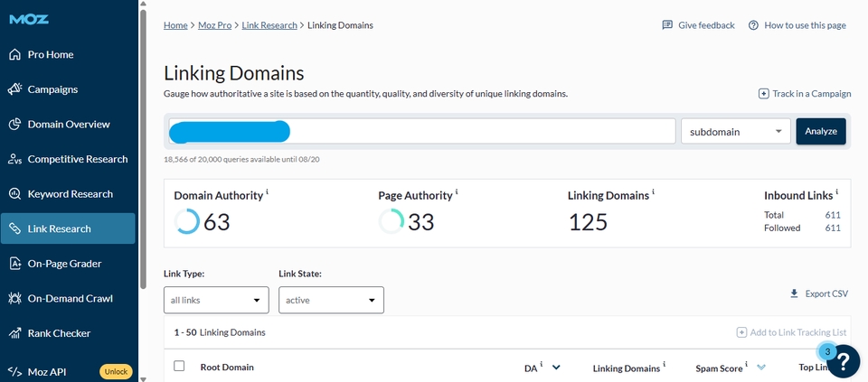868x382 pixels.
Task: Open the Link State active dropdown
Action: coord(331,300)
